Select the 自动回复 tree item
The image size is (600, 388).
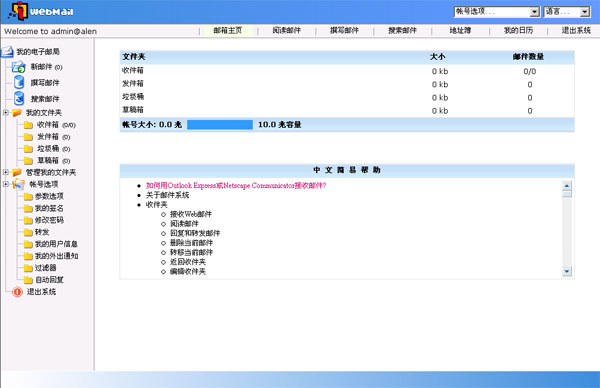pos(49,280)
